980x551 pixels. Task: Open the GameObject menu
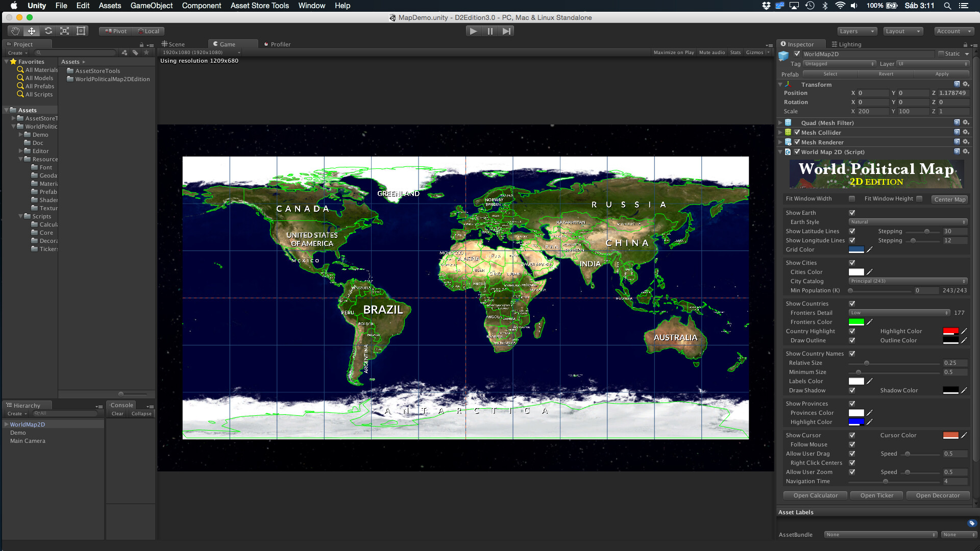pyautogui.click(x=151, y=6)
